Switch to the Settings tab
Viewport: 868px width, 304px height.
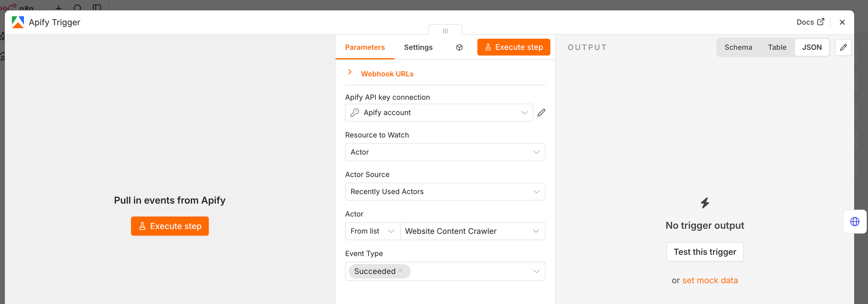pos(418,47)
